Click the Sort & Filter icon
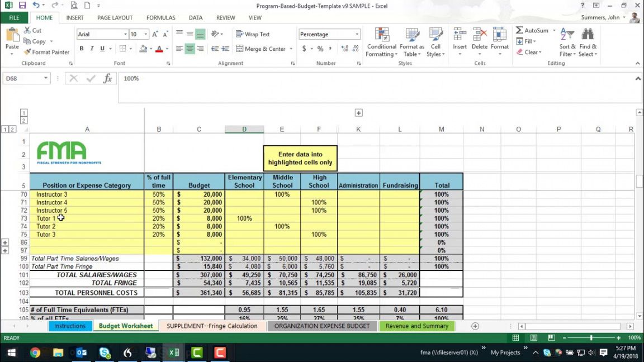This screenshot has width=644, height=362. 567,35
